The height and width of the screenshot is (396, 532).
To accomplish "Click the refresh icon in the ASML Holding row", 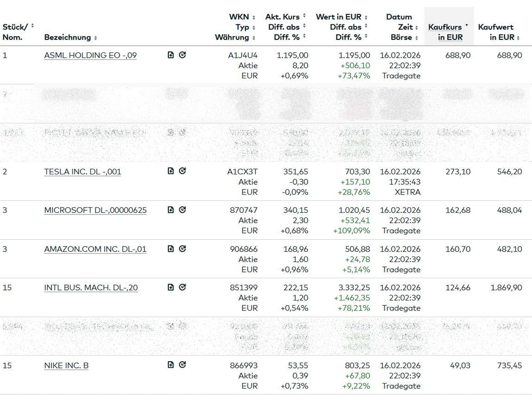I will [182, 55].
